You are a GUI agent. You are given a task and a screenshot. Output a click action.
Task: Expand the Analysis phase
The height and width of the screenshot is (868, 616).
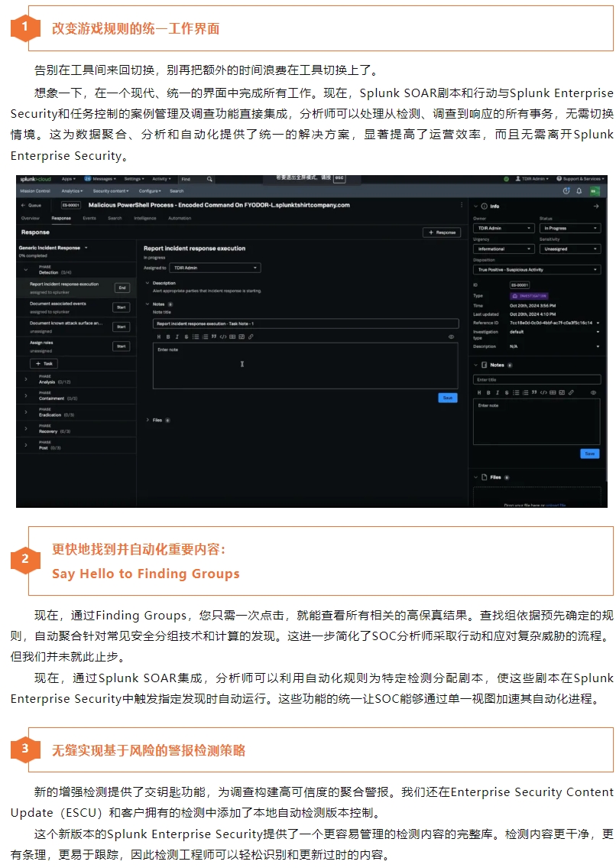pyautogui.click(x=26, y=379)
